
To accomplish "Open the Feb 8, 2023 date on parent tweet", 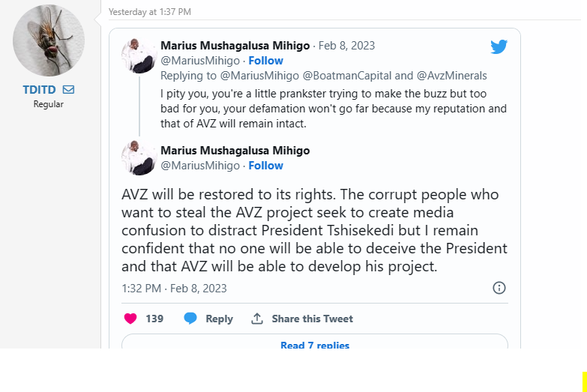I will point(346,46).
